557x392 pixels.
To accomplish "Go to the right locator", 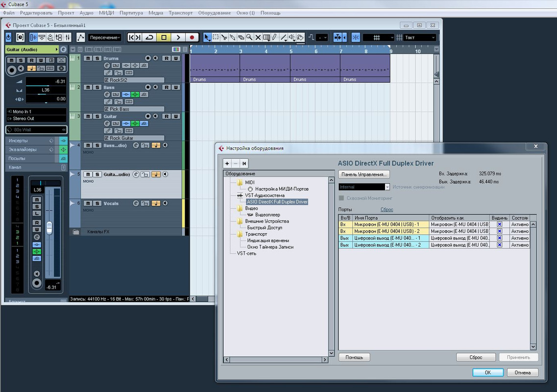I will coord(139,37).
